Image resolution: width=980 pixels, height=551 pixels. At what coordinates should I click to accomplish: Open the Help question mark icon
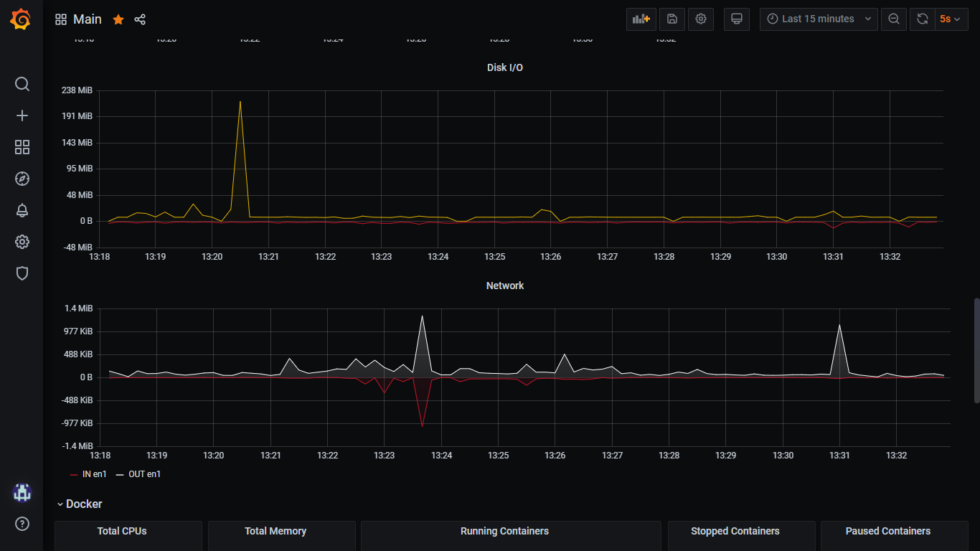(x=22, y=524)
